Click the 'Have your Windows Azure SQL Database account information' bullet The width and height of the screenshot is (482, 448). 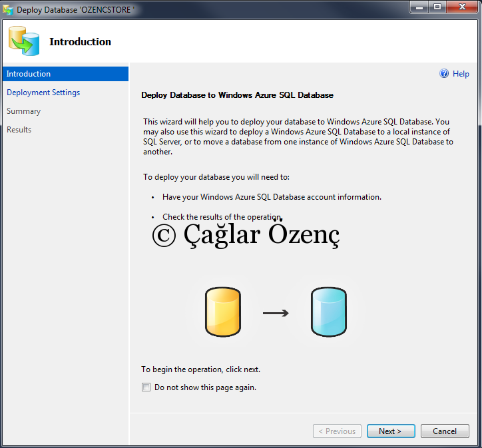tap(272, 197)
